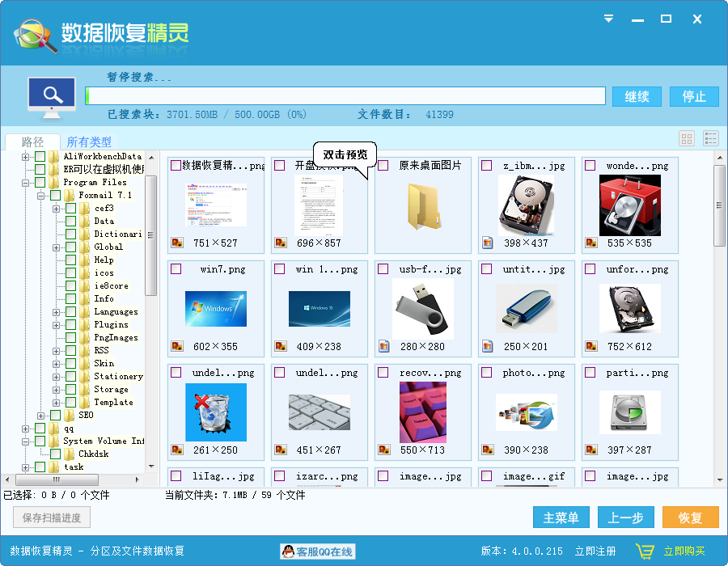This screenshot has width=728, height=566.
Task: Check the Program Files folder checkbox
Action: coord(40,182)
